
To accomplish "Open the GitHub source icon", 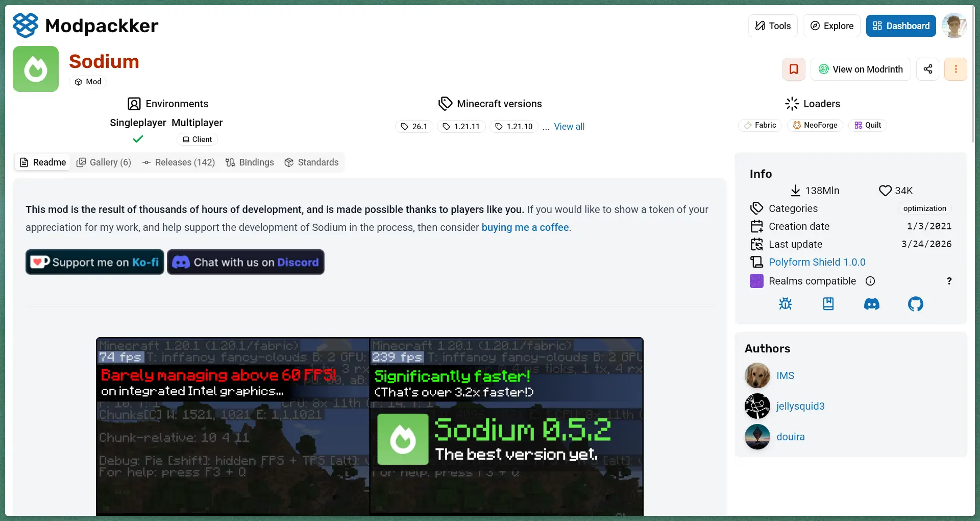I will [x=915, y=304].
